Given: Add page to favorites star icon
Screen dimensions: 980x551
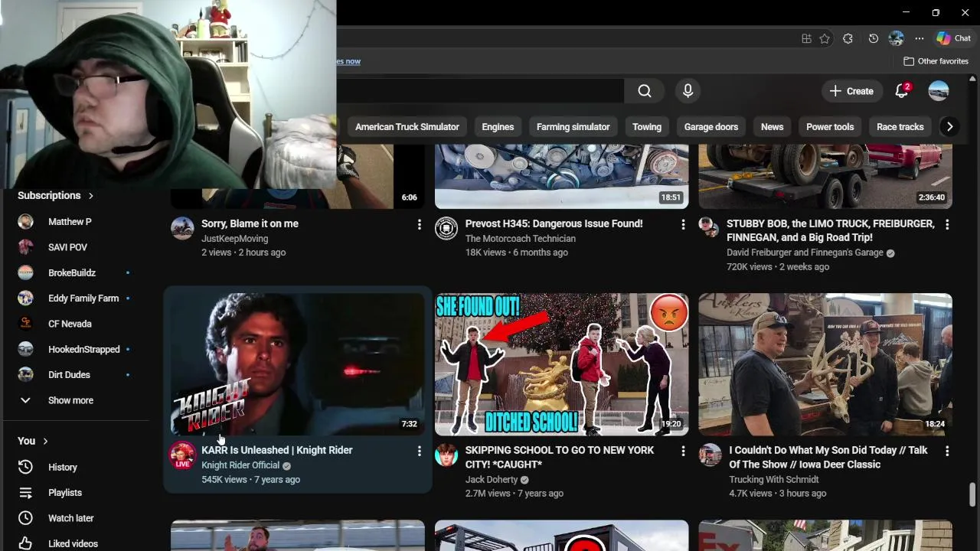Looking at the screenshot, I should (825, 38).
